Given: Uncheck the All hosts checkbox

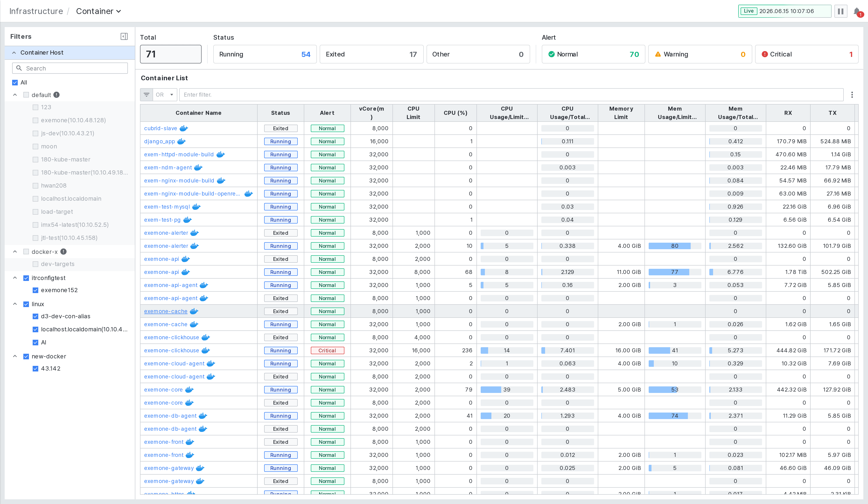Looking at the screenshot, I should coord(15,82).
